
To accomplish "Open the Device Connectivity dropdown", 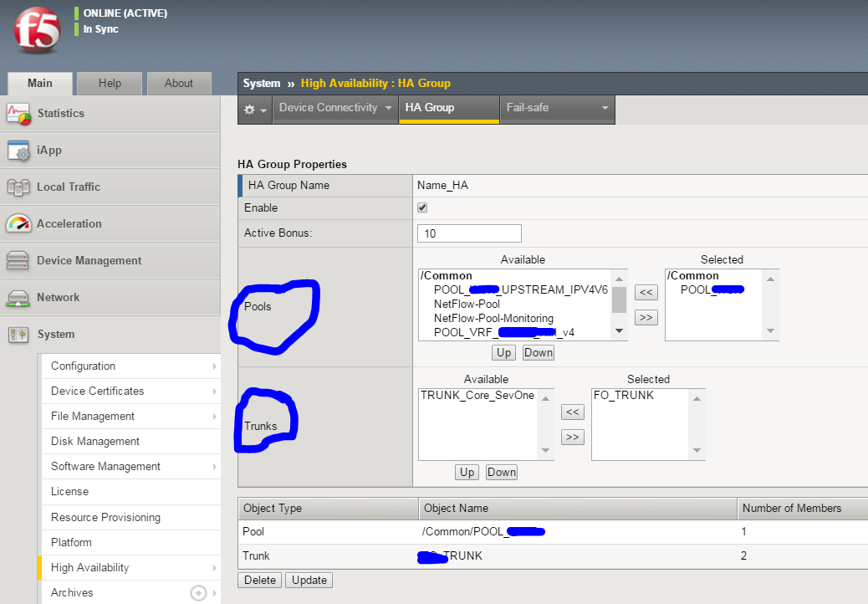I will pyautogui.click(x=334, y=108).
